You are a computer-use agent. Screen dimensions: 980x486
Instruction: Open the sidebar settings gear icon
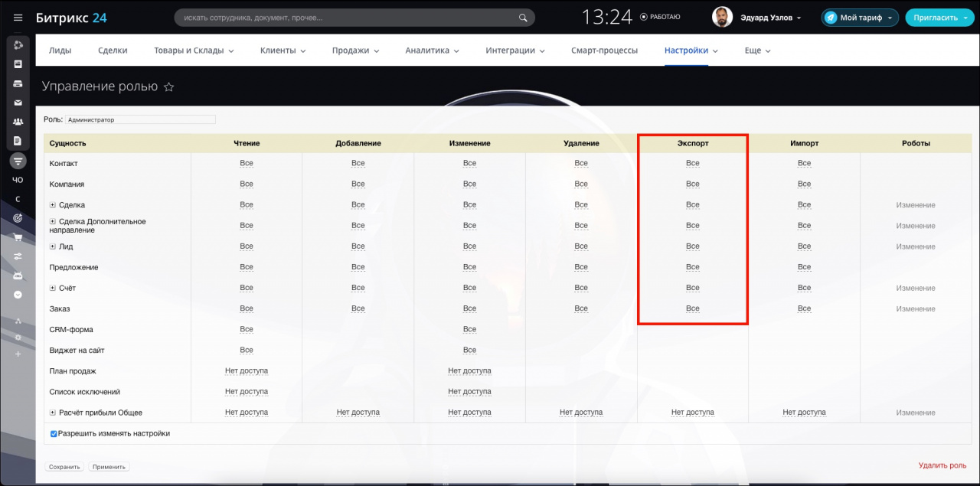(18, 337)
